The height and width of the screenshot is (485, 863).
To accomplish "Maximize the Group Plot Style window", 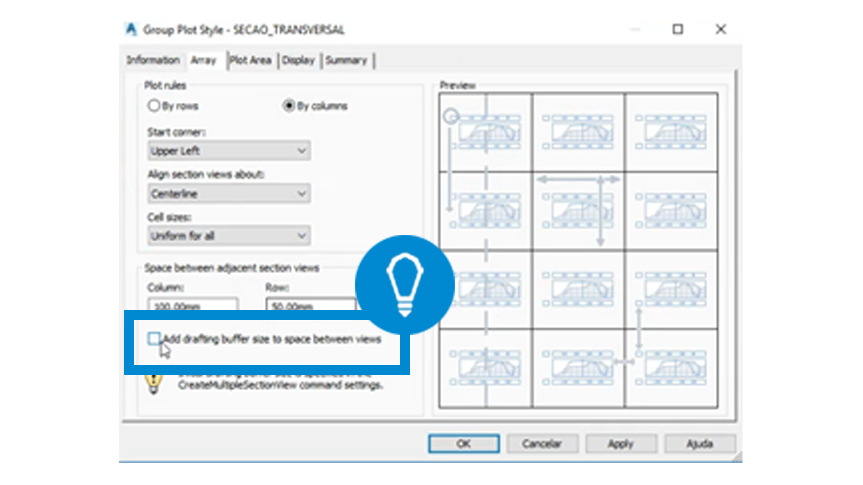I will 678,29.
